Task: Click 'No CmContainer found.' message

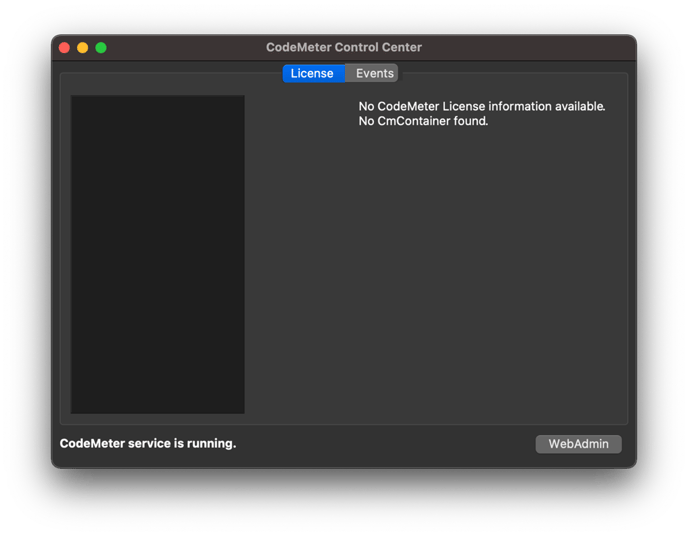Action: pos(423,121)
